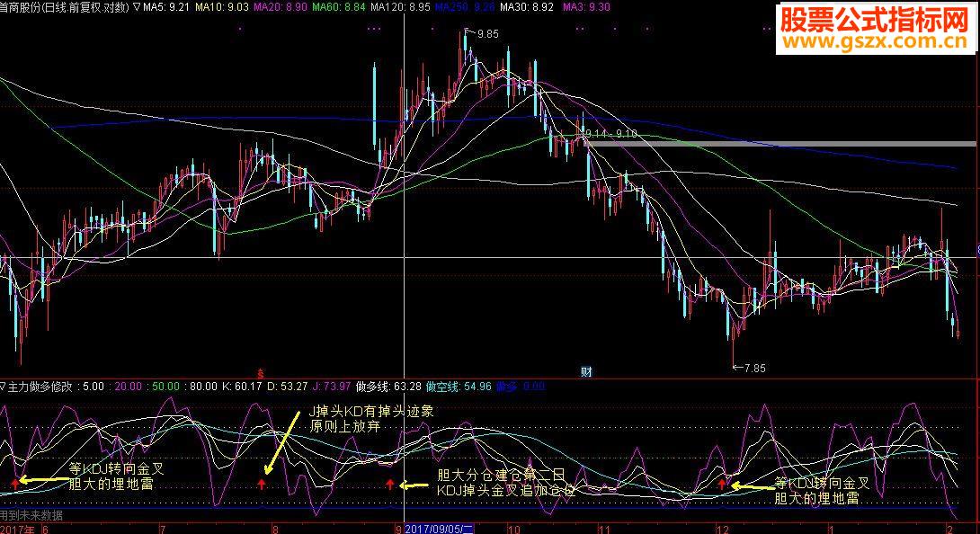Click the 用到未来数据 notice
The width and height of the screenshot is (980, 534).
31,516
